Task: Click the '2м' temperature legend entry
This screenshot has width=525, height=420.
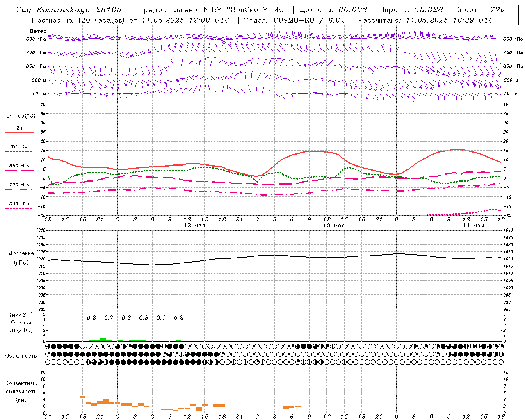Action: pos(19,128)
